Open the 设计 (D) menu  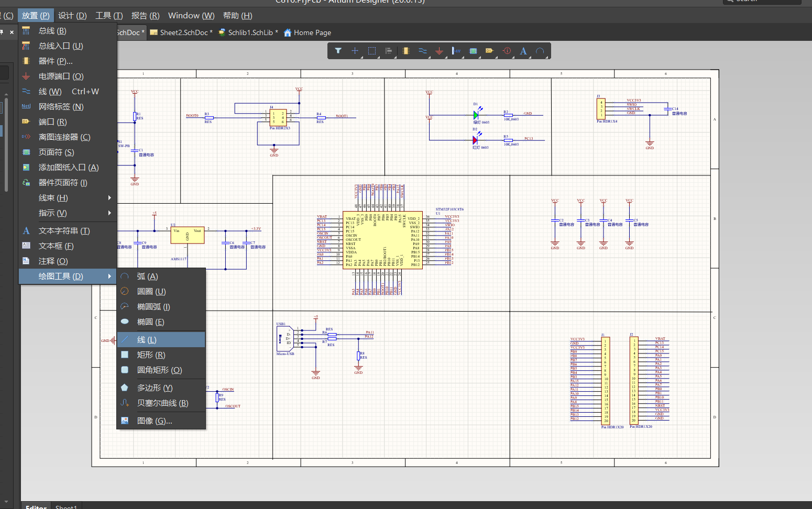click(72, 16)
